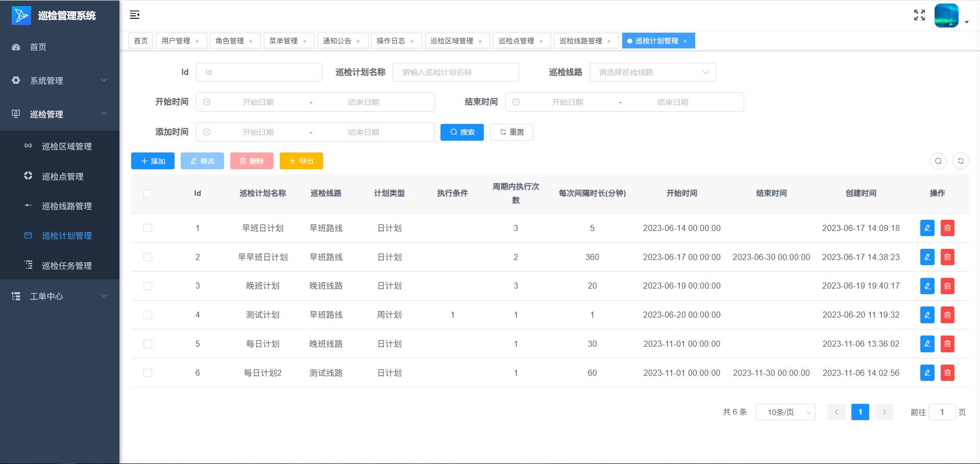This screenshot has height=464, width=980.
Task: Collapse the sidebar with the hamburger icon
Action: tap(135, 15)
